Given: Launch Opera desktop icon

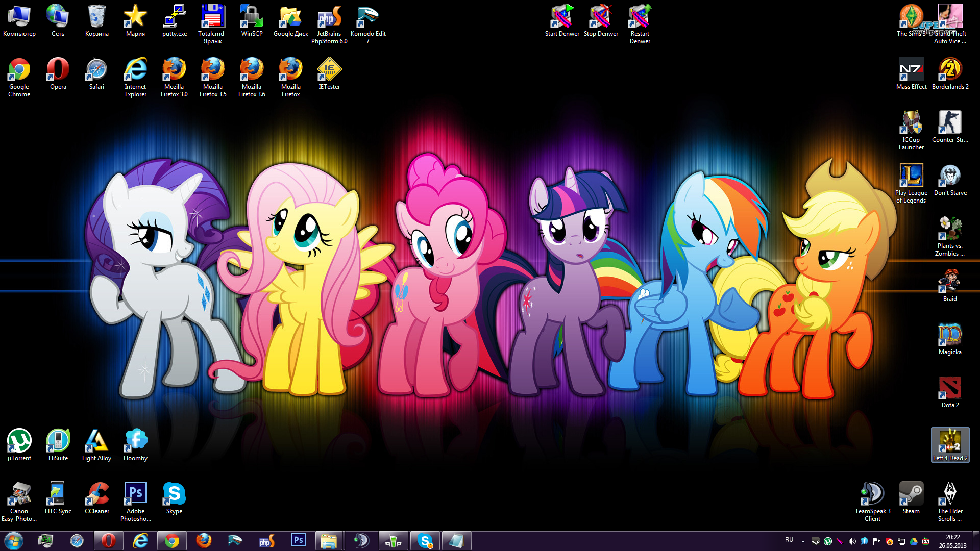Looking at the screenshot, I should coord(58,74).
